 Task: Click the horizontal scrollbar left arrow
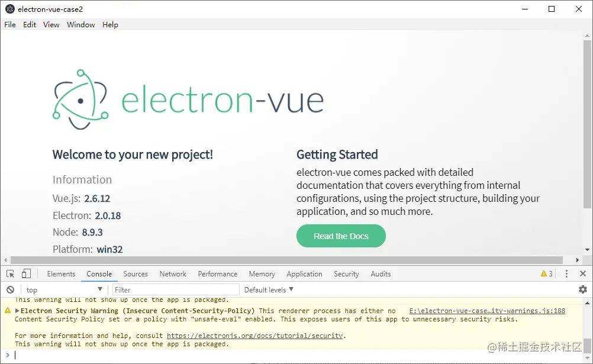pyautogui.click(x=5, y=260)
